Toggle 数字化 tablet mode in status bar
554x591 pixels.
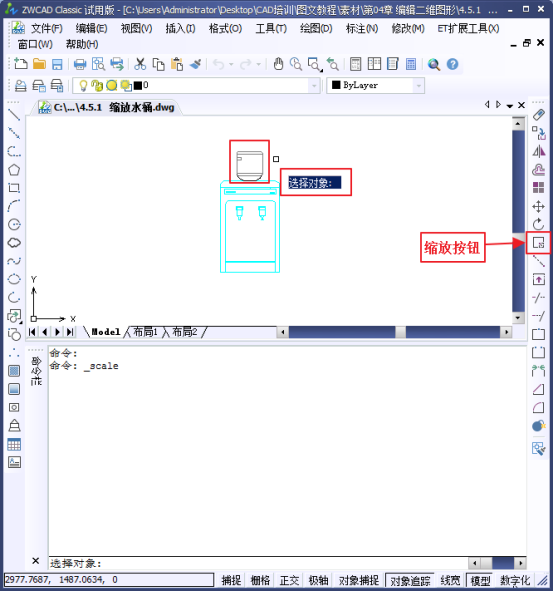coord(515,580)
